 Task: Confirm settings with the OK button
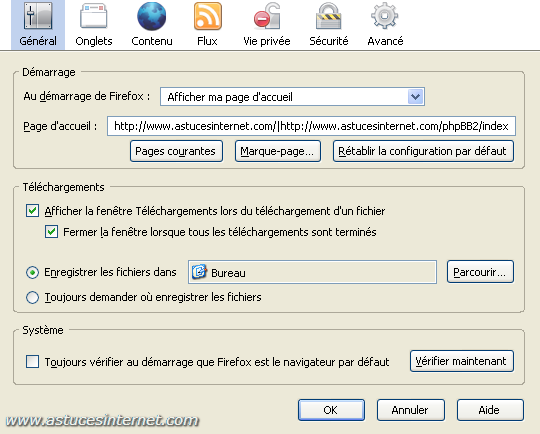331,410
